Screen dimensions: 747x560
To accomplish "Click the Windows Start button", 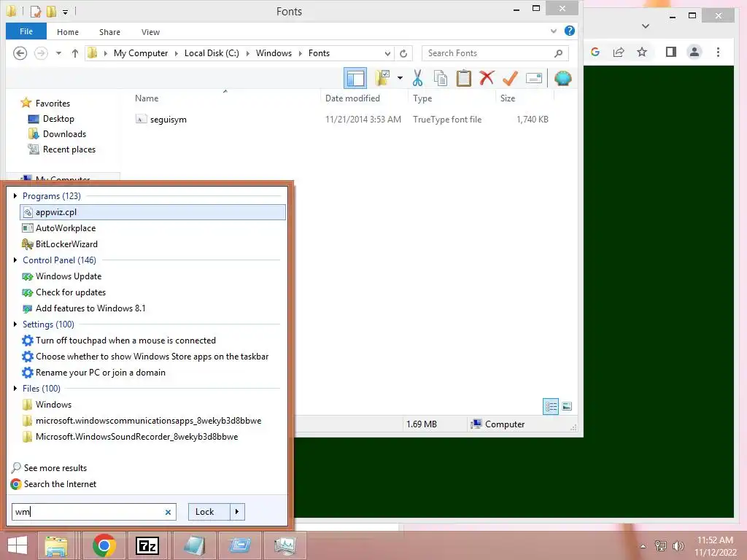I will pyautogui.click(x=18, y=545).
